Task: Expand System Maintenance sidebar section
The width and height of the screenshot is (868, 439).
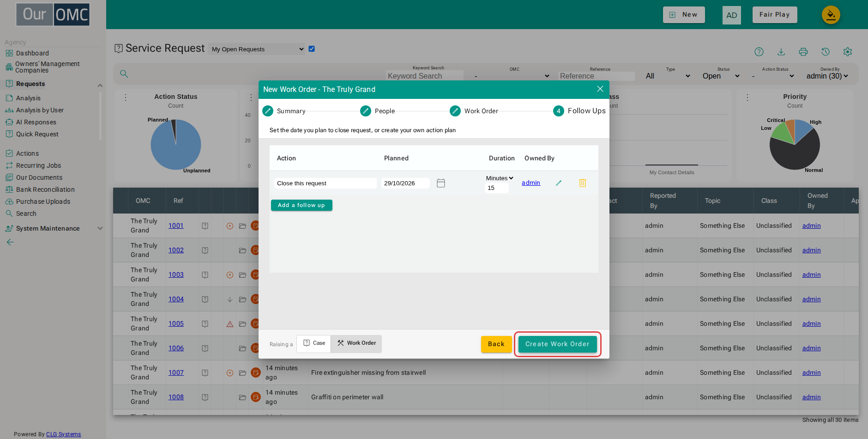Action: (x=100, y=228)
